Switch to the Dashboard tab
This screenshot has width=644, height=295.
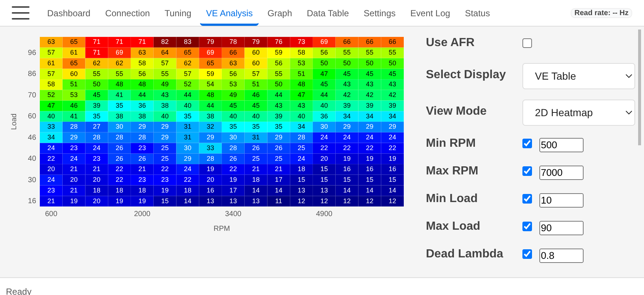[69, 13]
